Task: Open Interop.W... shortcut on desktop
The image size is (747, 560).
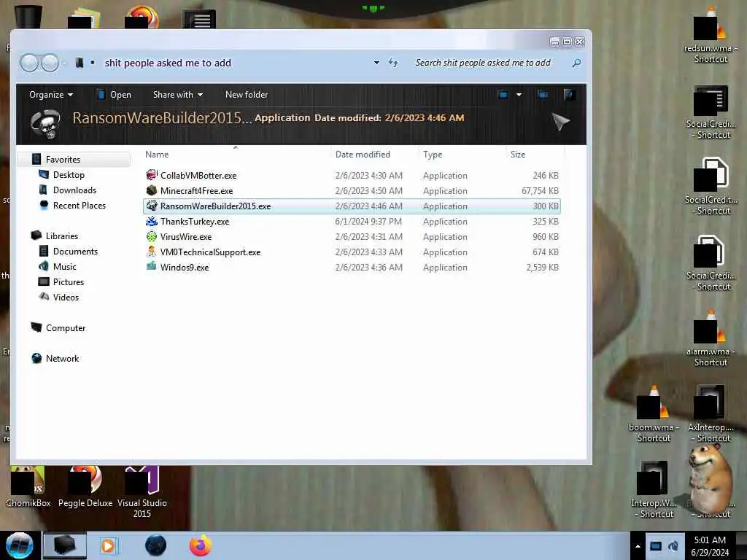Action: 653,491
